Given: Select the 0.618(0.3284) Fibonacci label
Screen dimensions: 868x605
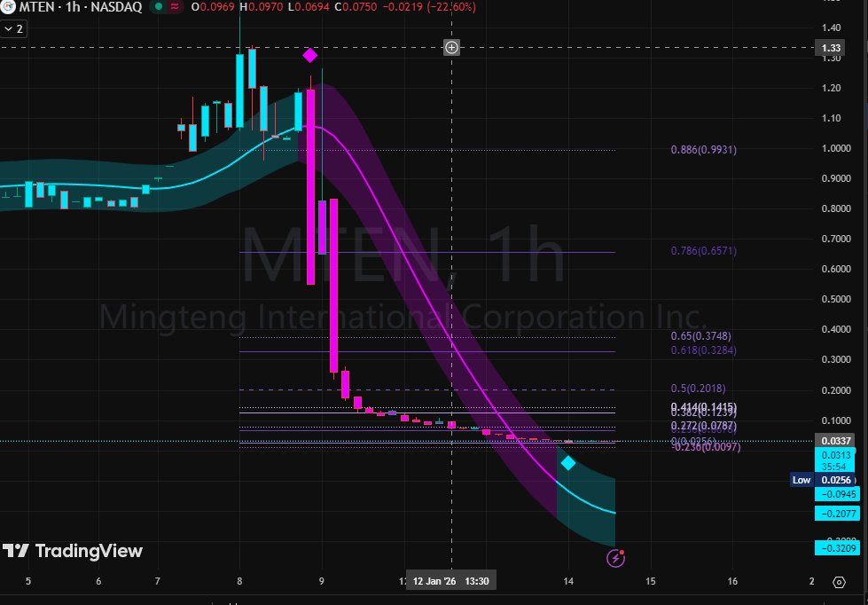Looking at the screenshot, I should 704,350.
